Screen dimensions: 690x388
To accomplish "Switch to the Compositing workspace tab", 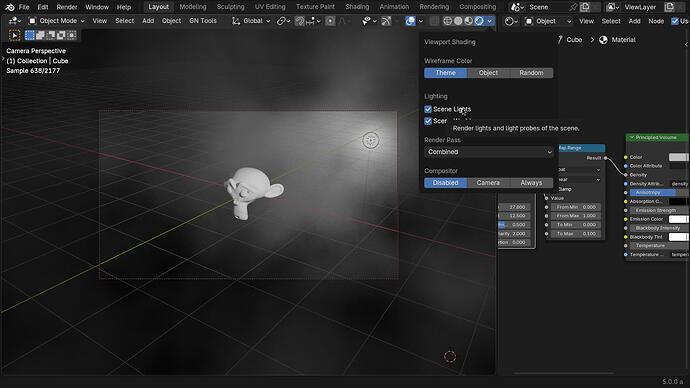I will tap(477, 7).
